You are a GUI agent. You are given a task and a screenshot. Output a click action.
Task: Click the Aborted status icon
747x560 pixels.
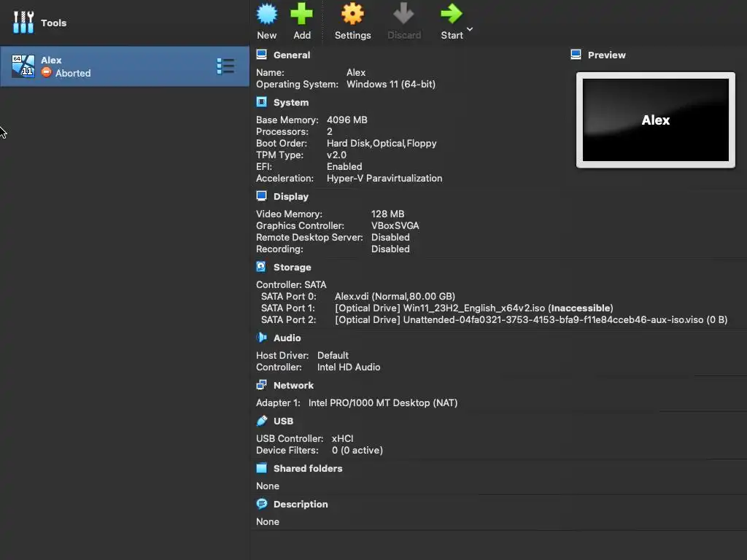click(46, 72)
